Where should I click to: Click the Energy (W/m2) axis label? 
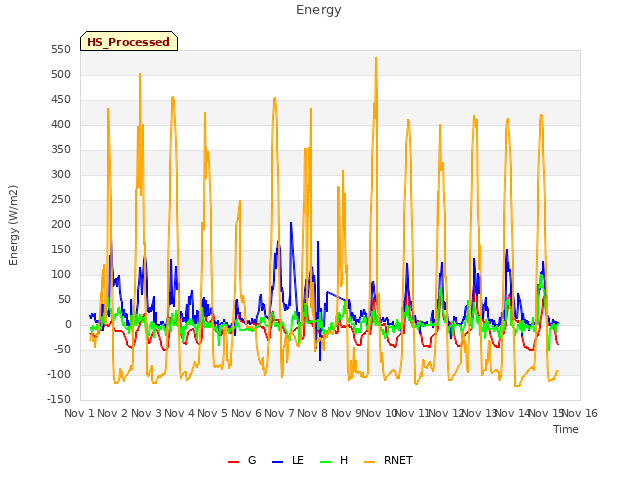click(13, 225)
